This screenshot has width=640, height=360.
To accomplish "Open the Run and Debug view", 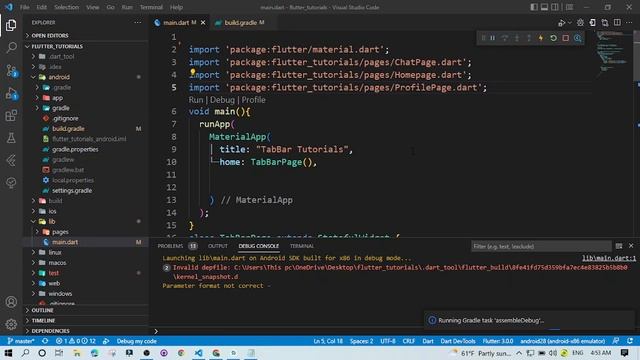I will point(11,93).
